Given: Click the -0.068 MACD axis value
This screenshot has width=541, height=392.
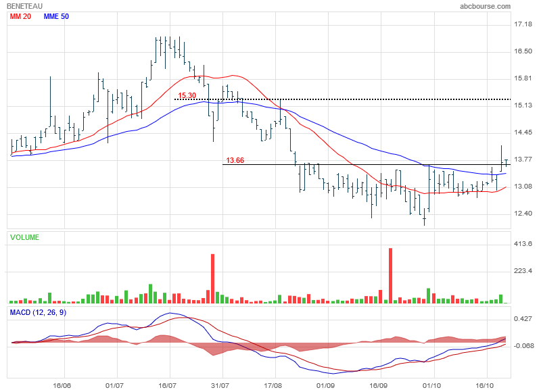Looking at the screenshot, I should [x=523, y=346].
